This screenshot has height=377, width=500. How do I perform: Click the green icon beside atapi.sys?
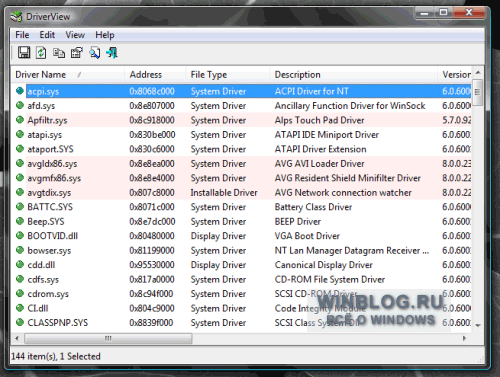[x=20, y=134]
